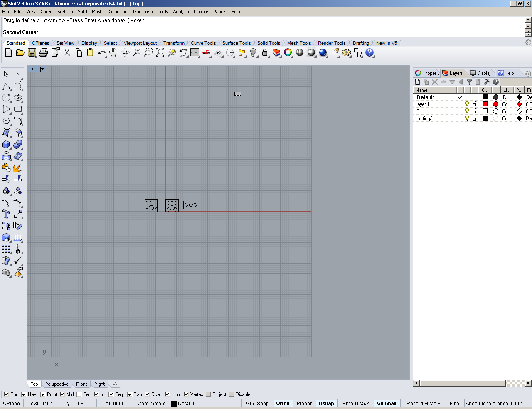Switch to the Perspective viewport tab

[57, 384]
